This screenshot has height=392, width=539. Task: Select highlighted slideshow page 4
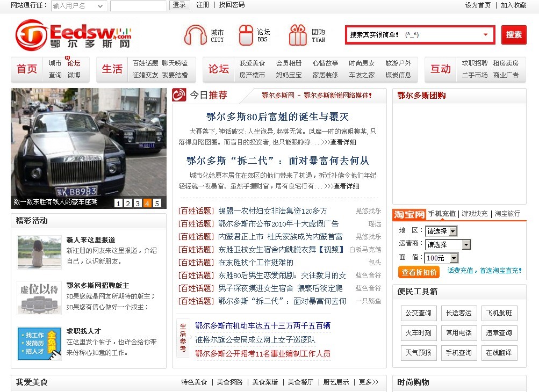pyautogui.click(x=147, y=204)
